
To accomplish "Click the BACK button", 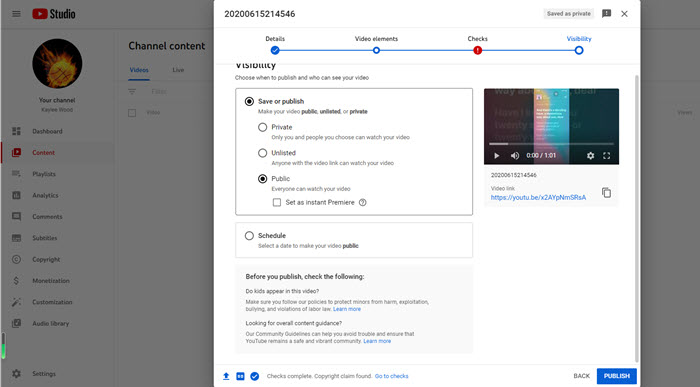I will (x=581, y=376).
